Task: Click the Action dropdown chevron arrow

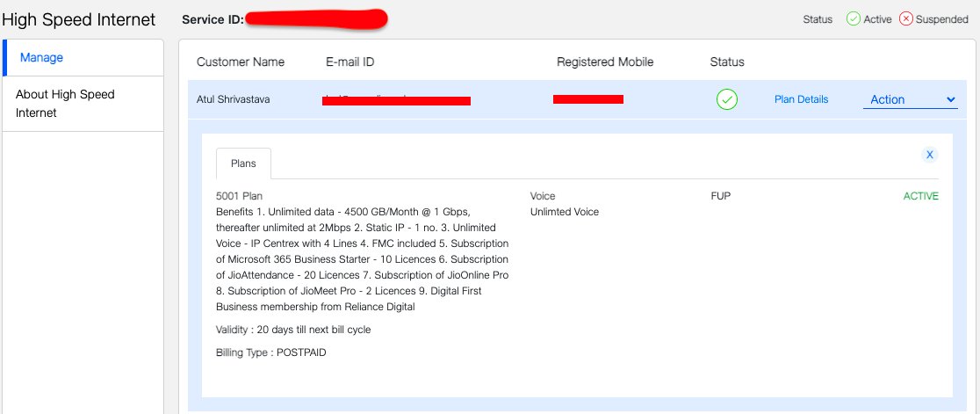Action: 951,99
